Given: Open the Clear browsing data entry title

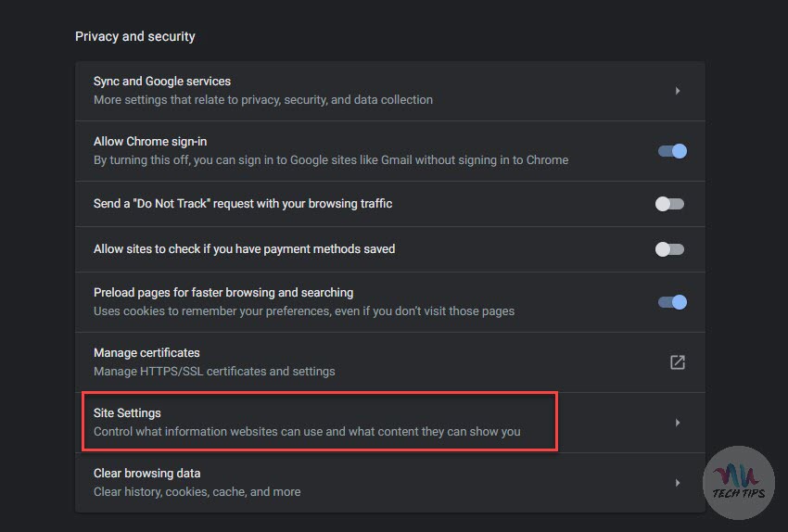Looking at the screenshot, I should click(x=146, y=474).
